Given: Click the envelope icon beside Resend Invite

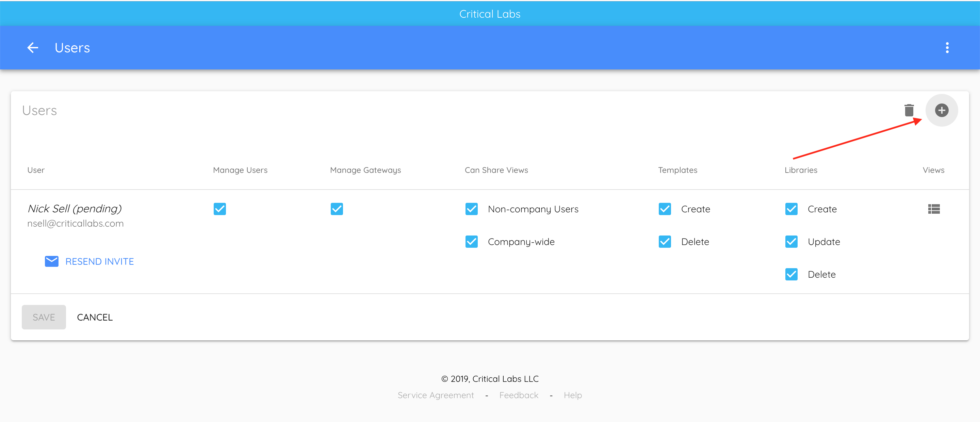Looking at the screenshot, I should pyautogui.click(x=52, y=261).
